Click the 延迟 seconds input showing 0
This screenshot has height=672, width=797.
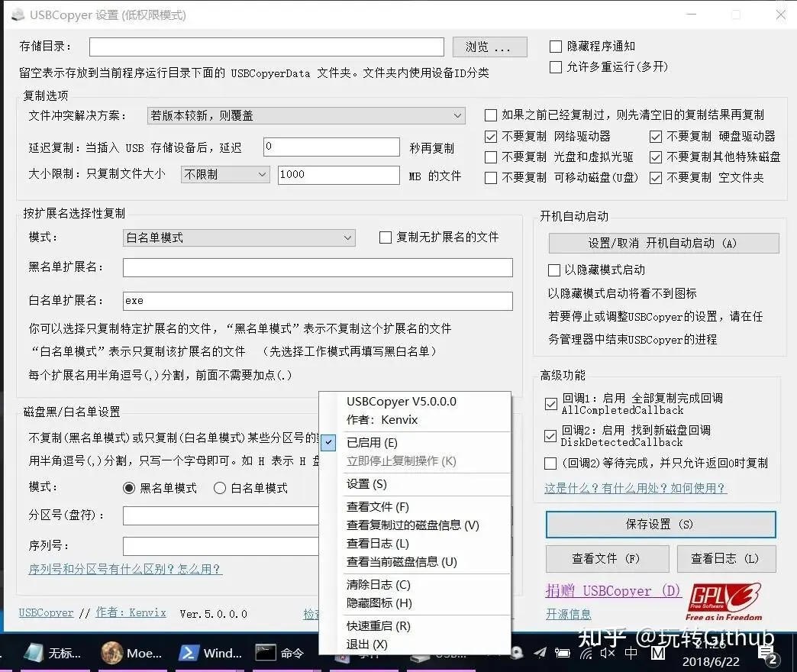pos(331,147)
